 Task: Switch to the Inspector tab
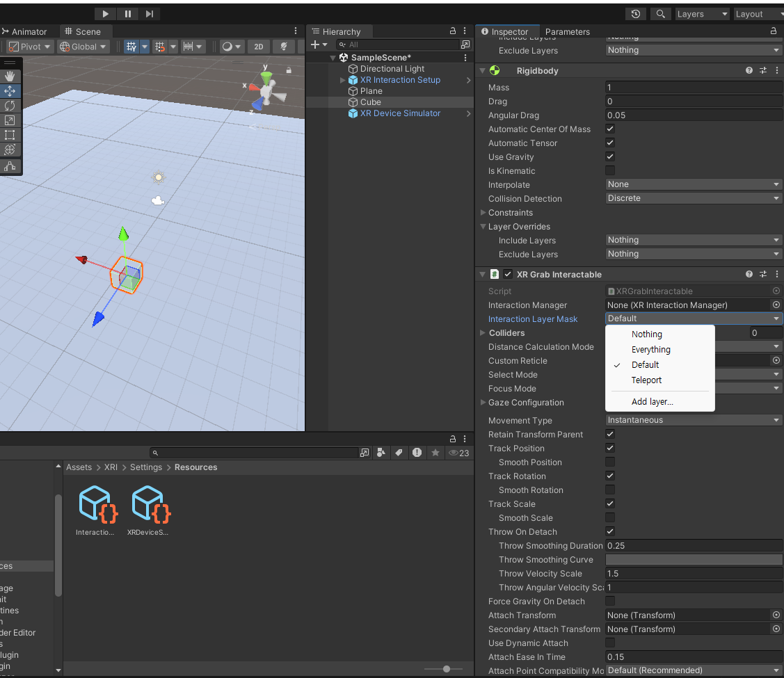(x=508, y=31)
